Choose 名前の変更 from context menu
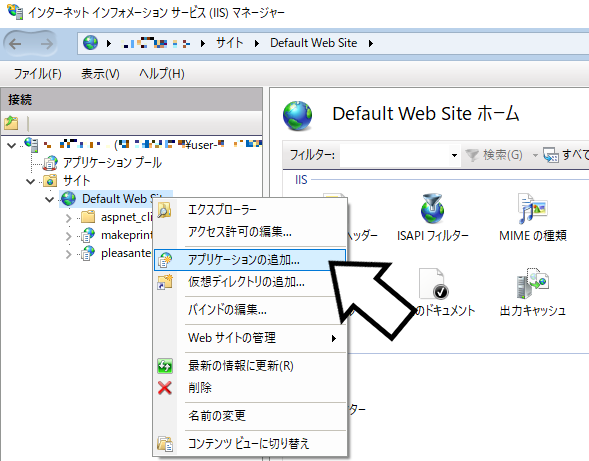The width and height of the screenshot is (589, 461). click(x=250, y=416)
